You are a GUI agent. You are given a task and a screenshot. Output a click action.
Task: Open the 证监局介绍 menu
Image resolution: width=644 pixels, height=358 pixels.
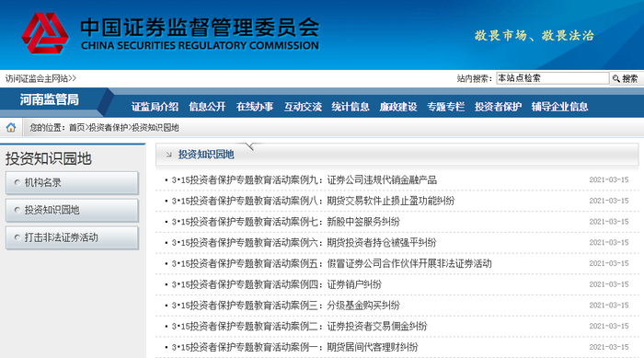pos(155,107)
